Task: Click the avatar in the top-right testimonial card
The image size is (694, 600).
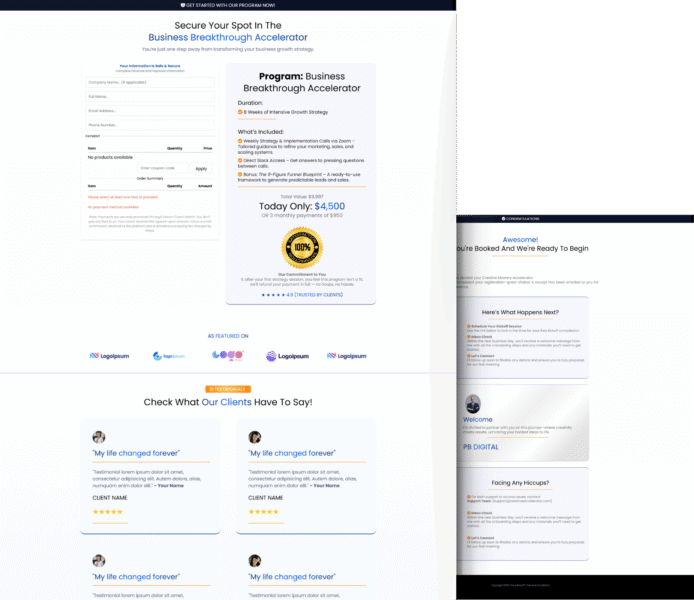Action: tap(254, 437)
